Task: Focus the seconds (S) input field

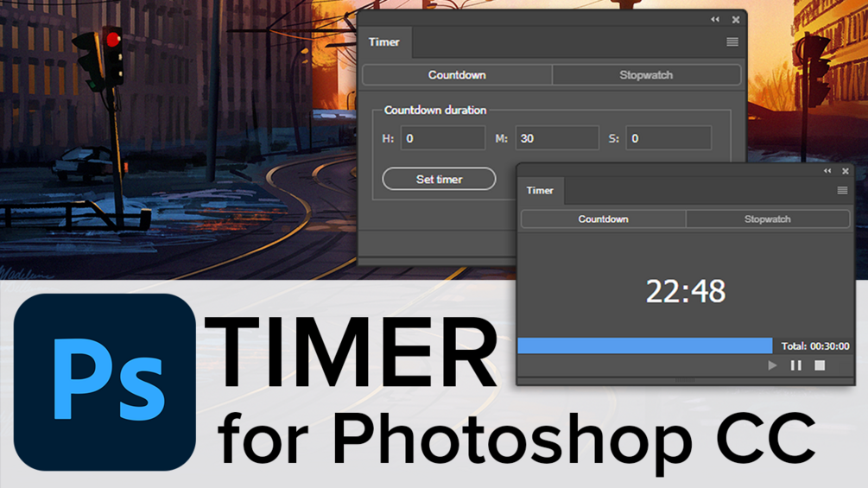Action: (668, 138)
